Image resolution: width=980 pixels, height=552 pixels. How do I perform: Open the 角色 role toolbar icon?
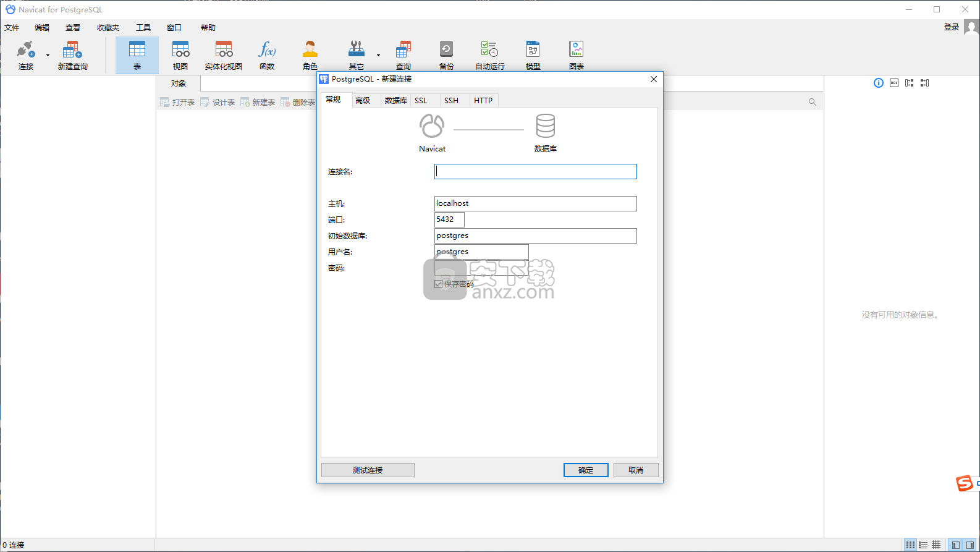tap(310, 55)
